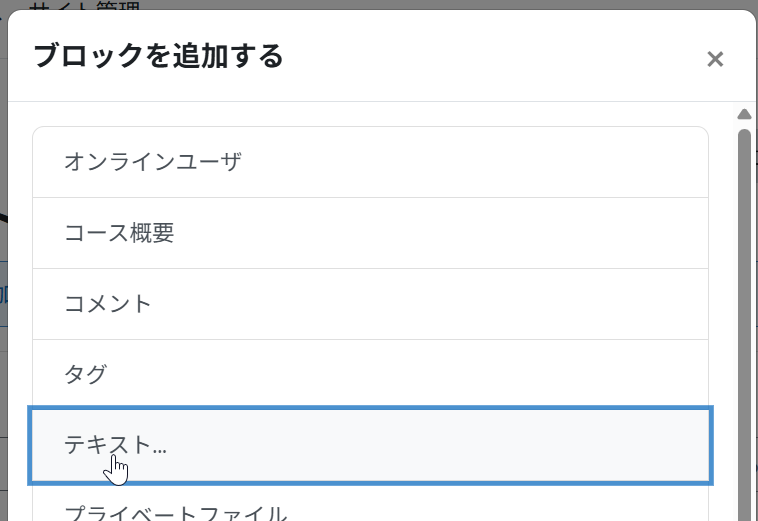Screen dimensions: 758x521
Task: Click the サイト管理 text behind the dialog
Action: click(x=85, y=5)
